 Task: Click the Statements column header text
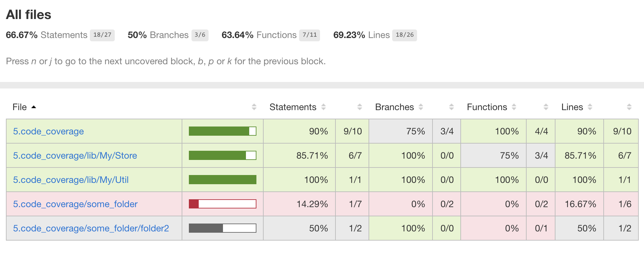292,107
